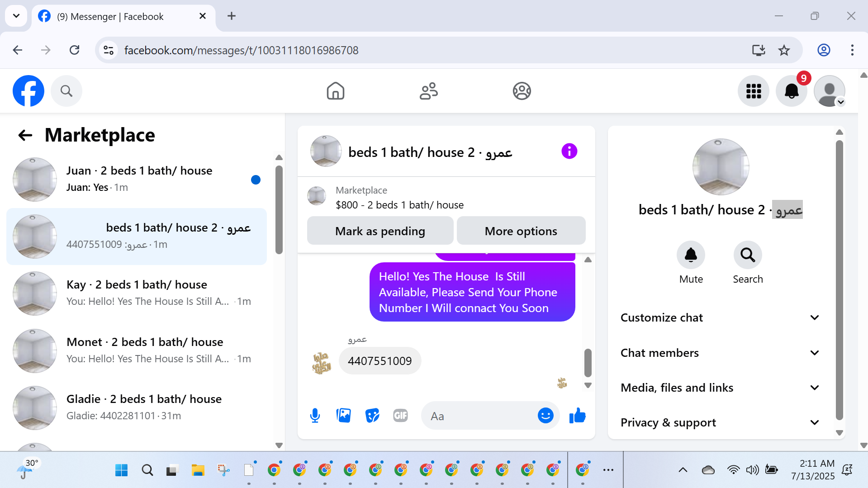Click info panel scrollbar thumb
This screenshot has width=868, height=488.
pos(840,280)
